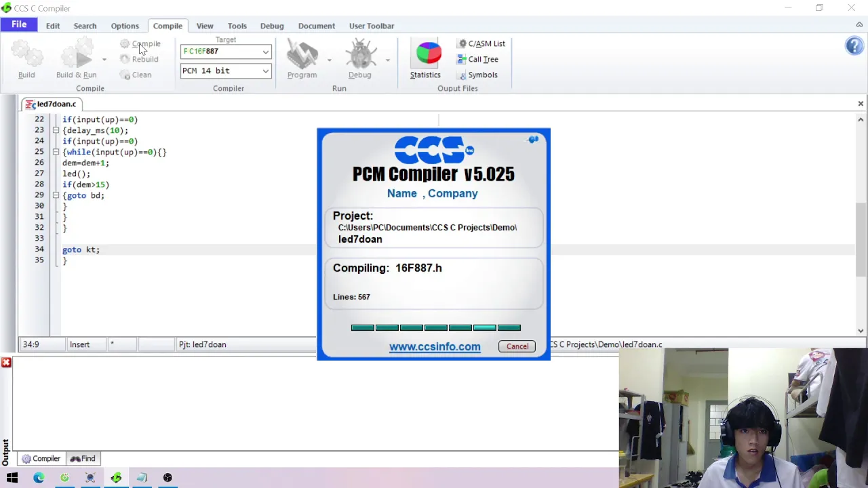Switch to the View ribbon tab
The width and height of the screenshot is (868, 488).
205,26
